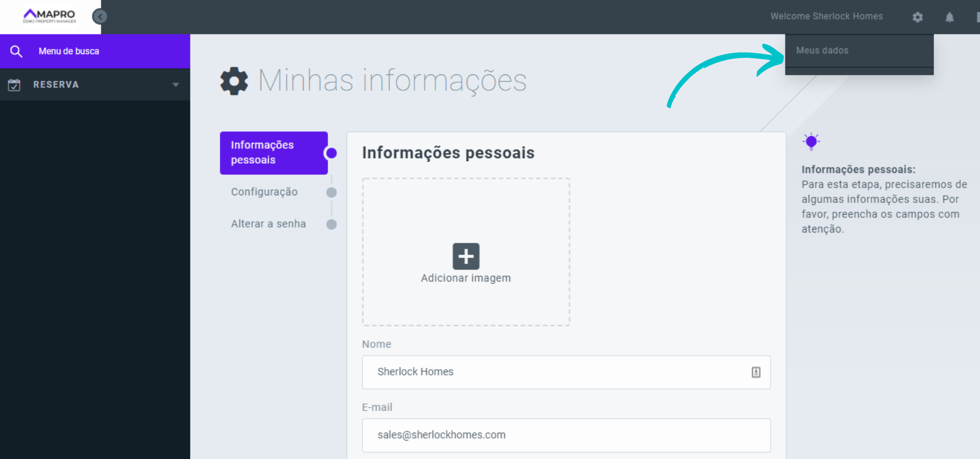Click the search icon beside Menu de busca
The width and height of the screenshot is (980, 459).
pyautogui.click(x=16, y=51)
